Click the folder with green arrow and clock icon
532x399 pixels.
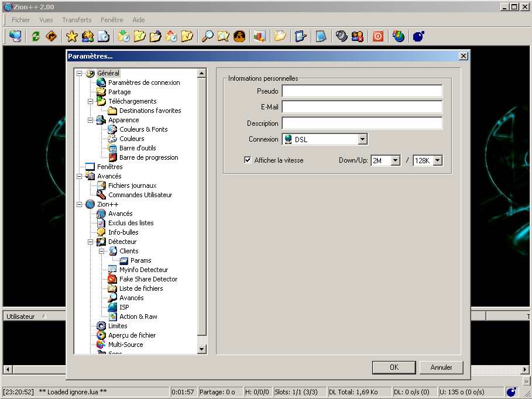[124, 36]
